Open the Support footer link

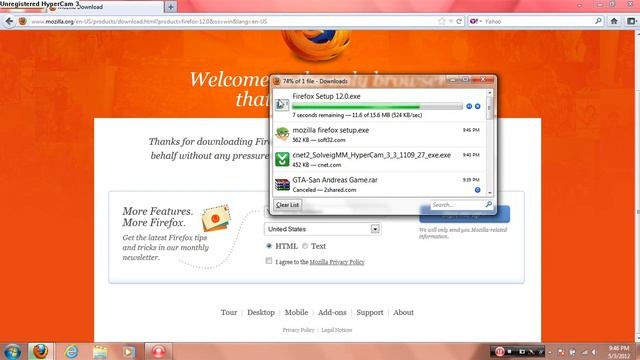(370, 312)
